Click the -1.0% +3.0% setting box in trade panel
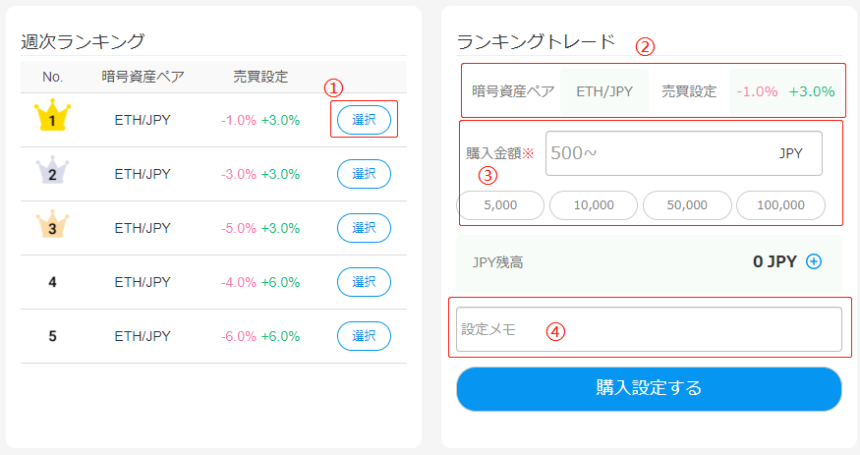860x455 pixels. (785, 92)
